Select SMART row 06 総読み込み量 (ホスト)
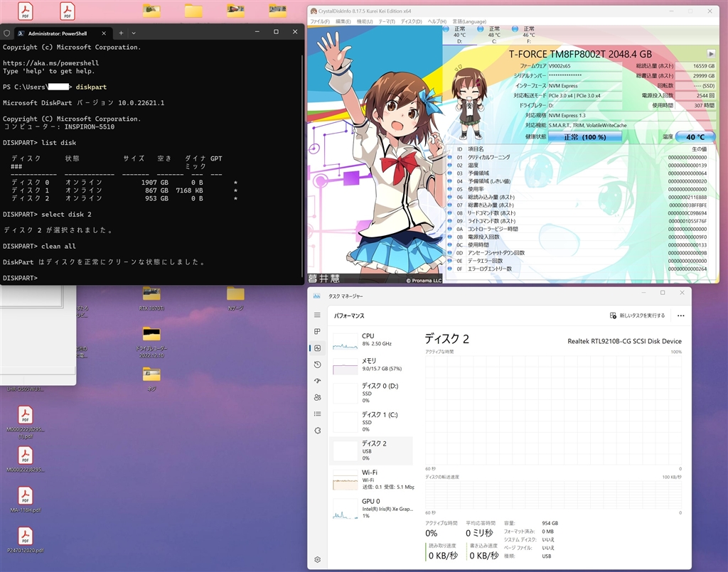The width and height of the screenshot is (728, 572). coord(579,197)
